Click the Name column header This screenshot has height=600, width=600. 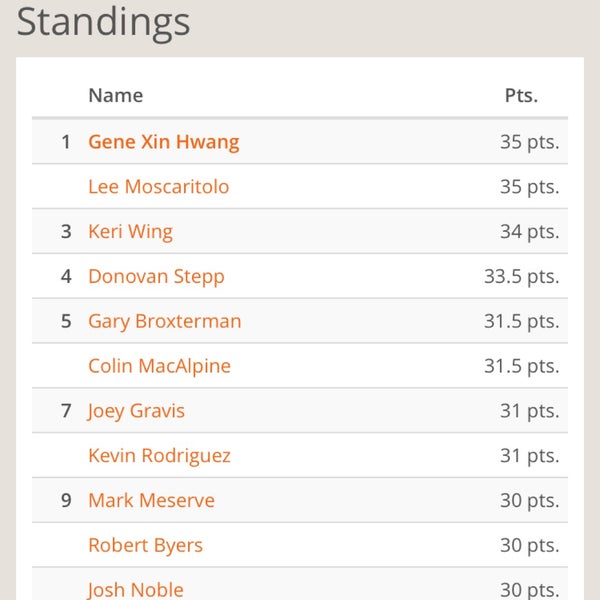(115, 96)
